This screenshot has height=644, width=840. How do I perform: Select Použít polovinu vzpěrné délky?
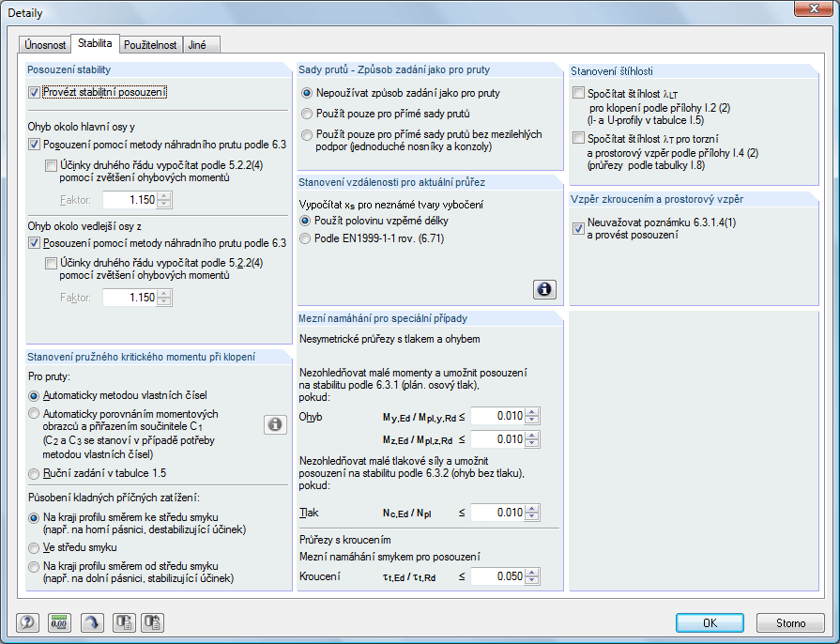click(305, 221)
